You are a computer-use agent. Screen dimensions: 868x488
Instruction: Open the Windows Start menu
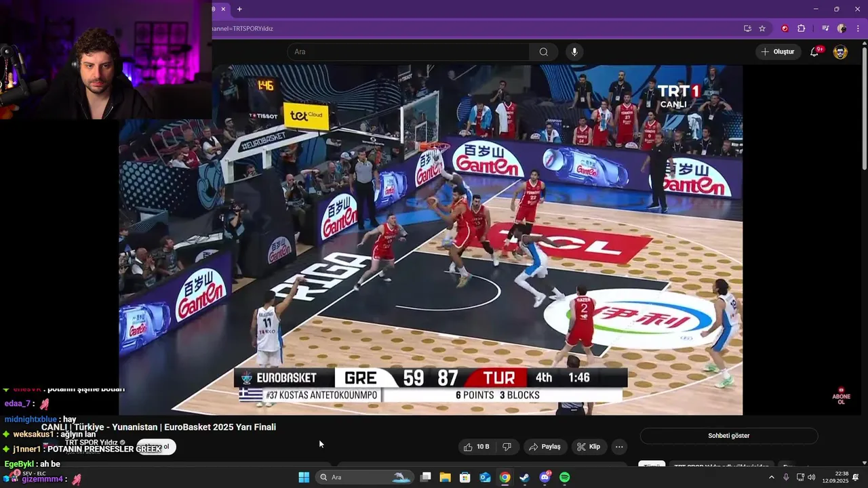(x=304, y=477)
